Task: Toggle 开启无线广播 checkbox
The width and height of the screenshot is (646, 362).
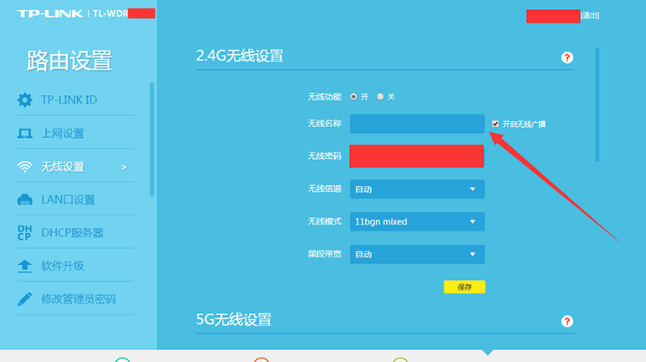Action: pyautogui.click(x=495, y=124)
